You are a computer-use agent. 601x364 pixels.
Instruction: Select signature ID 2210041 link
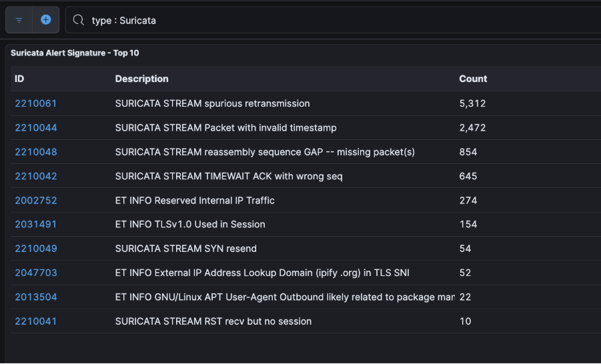(36, 321)
